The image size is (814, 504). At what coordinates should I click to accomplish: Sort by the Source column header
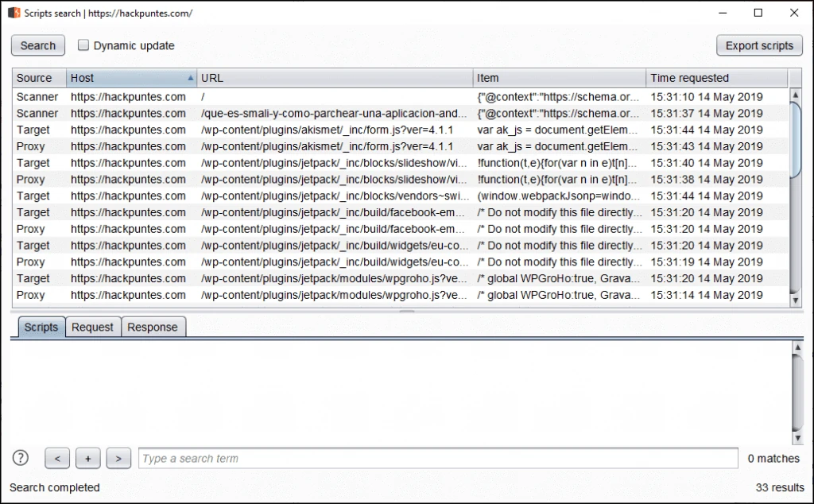pyautogui.click(x=39, y=78)
